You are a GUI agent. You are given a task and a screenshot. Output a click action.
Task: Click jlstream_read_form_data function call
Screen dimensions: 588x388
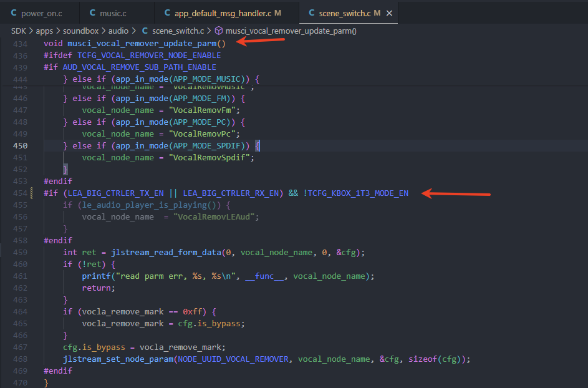tap(166, 253)
